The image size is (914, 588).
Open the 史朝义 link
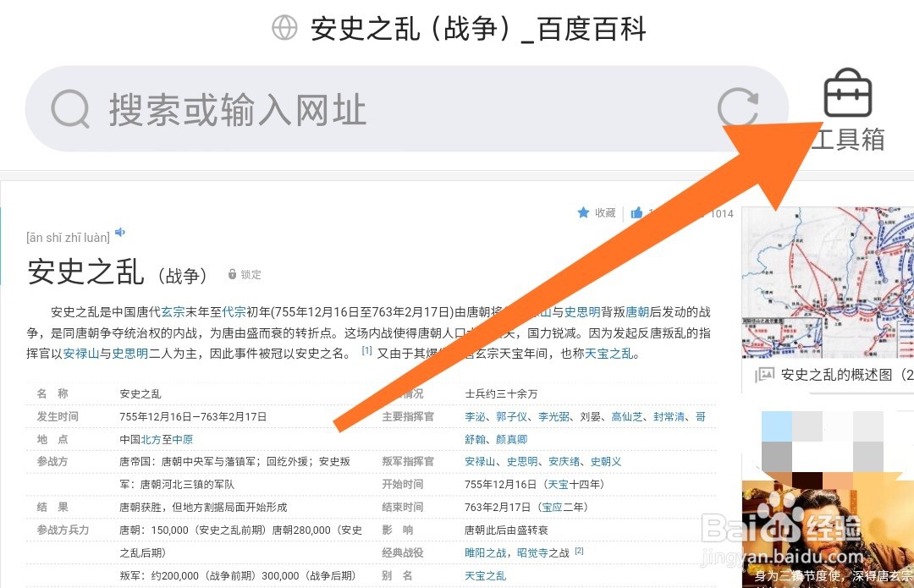[x=606, y=462]
